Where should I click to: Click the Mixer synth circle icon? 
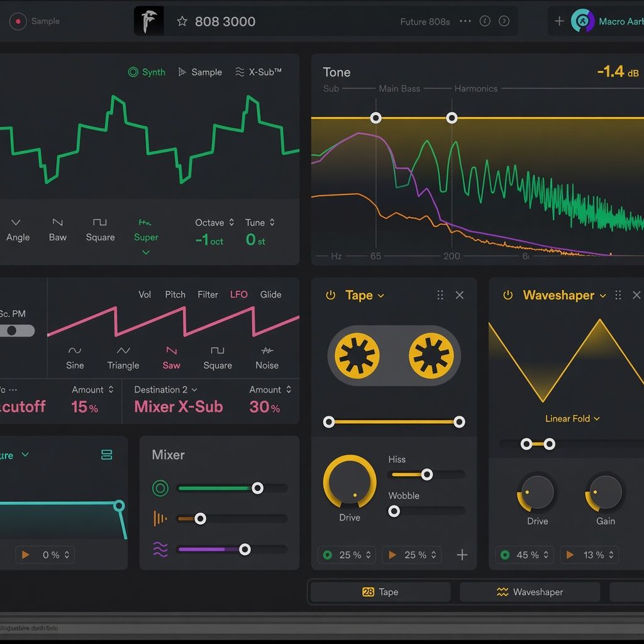tap(160, 488)
